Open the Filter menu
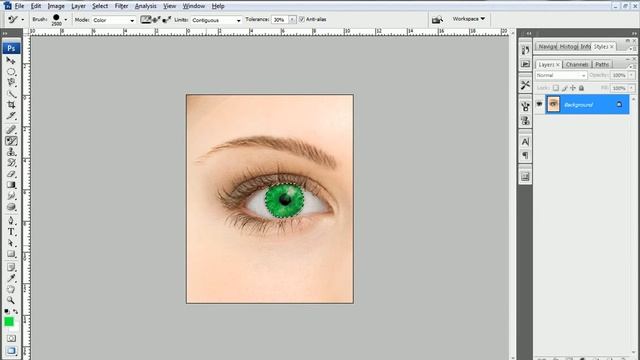The image size is (640, 360). click(x=121, y=6)
